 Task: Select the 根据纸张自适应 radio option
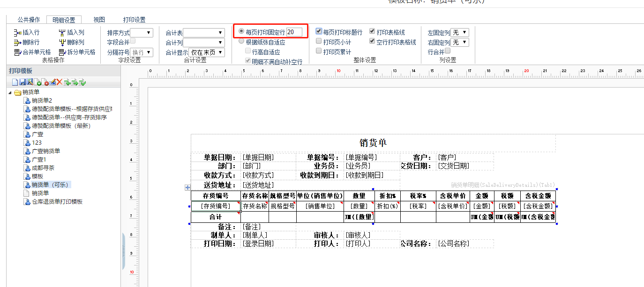click(241, 42)
